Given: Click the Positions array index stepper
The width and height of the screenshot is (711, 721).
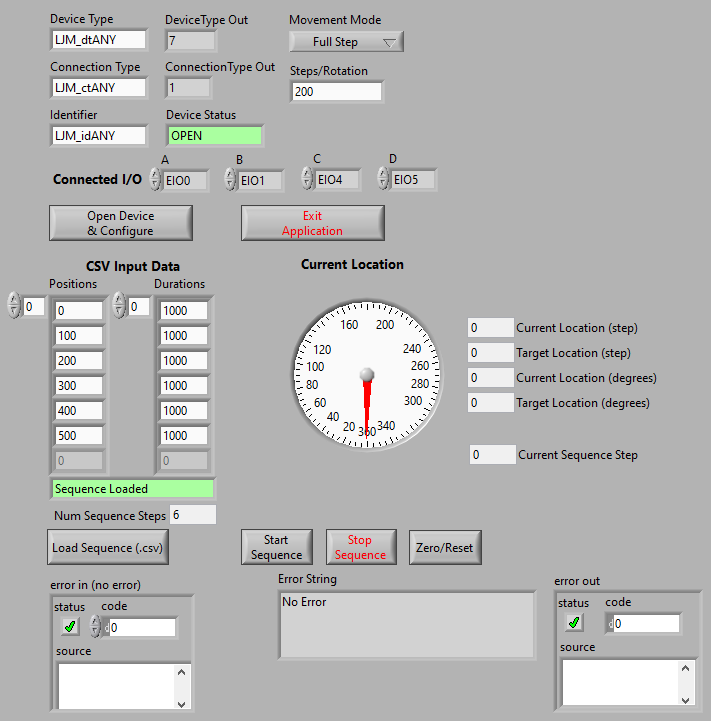Looking at the screenshot, I should [x=13, y=306].
